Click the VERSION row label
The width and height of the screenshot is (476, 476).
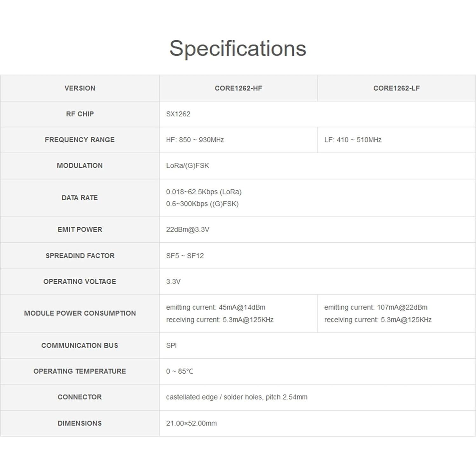pos(79,88)
